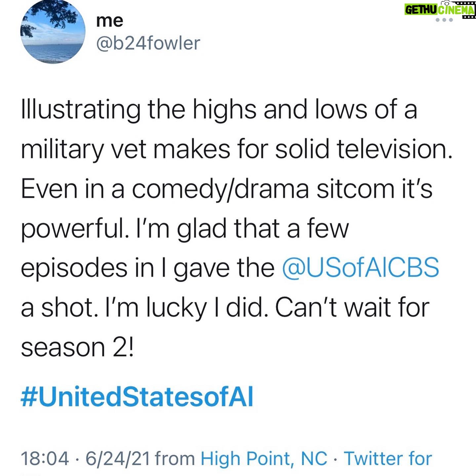Click the CINEMA word in watermark logo

456,10
